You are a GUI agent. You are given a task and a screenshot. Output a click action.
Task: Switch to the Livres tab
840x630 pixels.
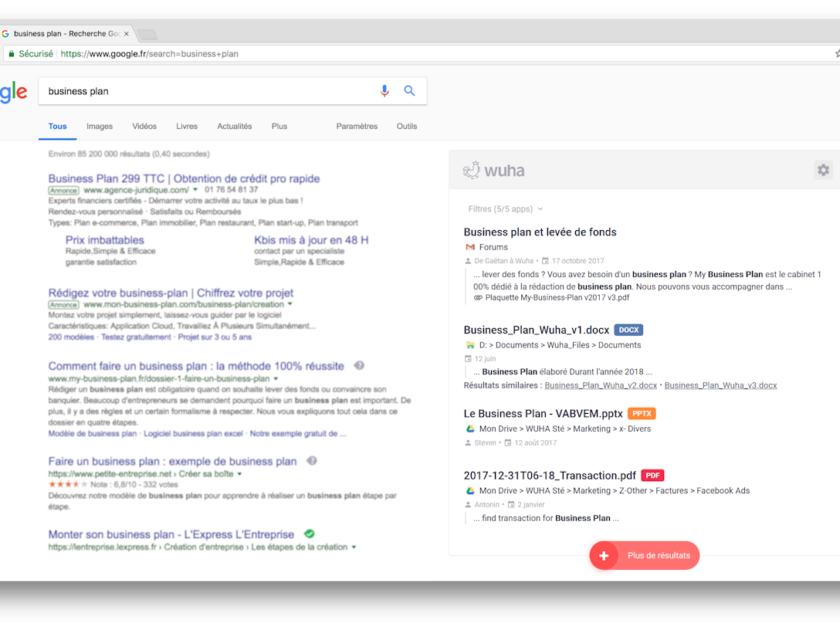coord(187,127)
